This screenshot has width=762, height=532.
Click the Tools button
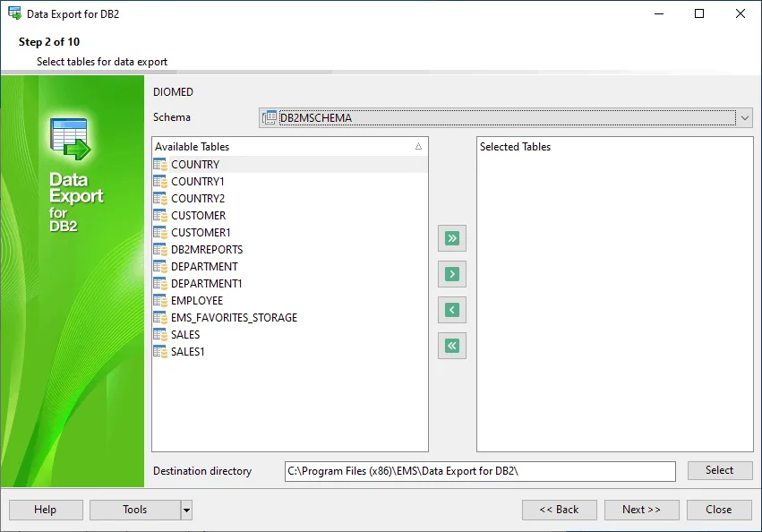(x=135, y=510)
